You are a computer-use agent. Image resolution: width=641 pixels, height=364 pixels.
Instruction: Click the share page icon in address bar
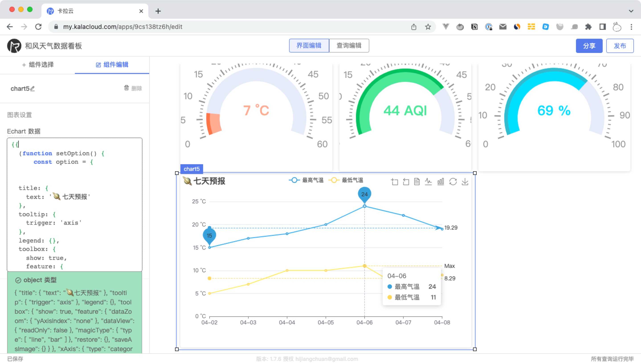[x=414, y=27]
